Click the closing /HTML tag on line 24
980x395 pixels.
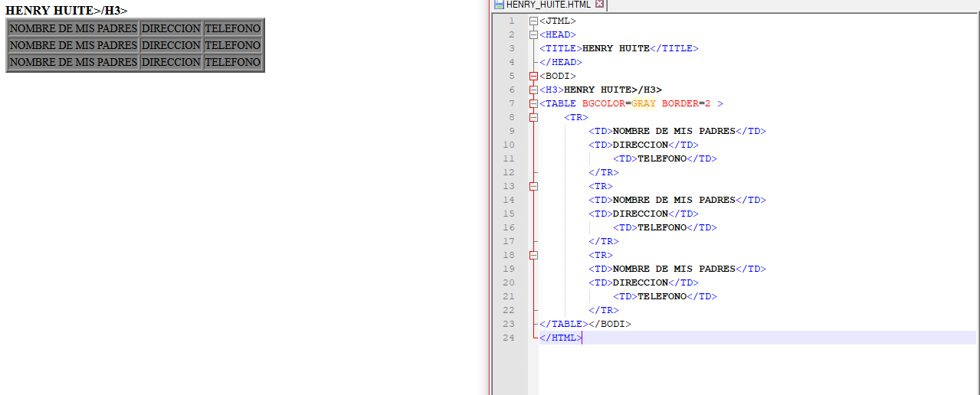point(561,338)
